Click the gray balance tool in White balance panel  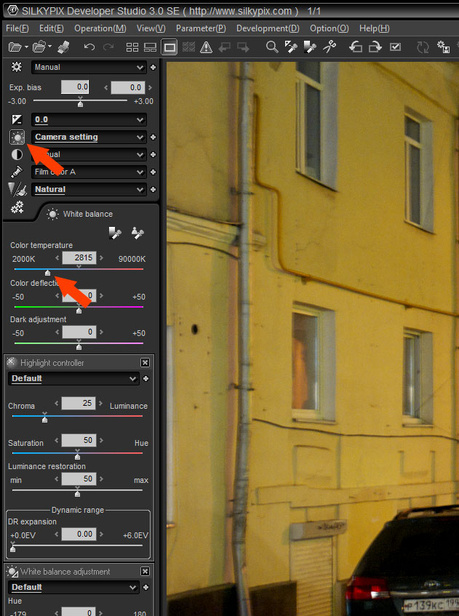point(115,233)
